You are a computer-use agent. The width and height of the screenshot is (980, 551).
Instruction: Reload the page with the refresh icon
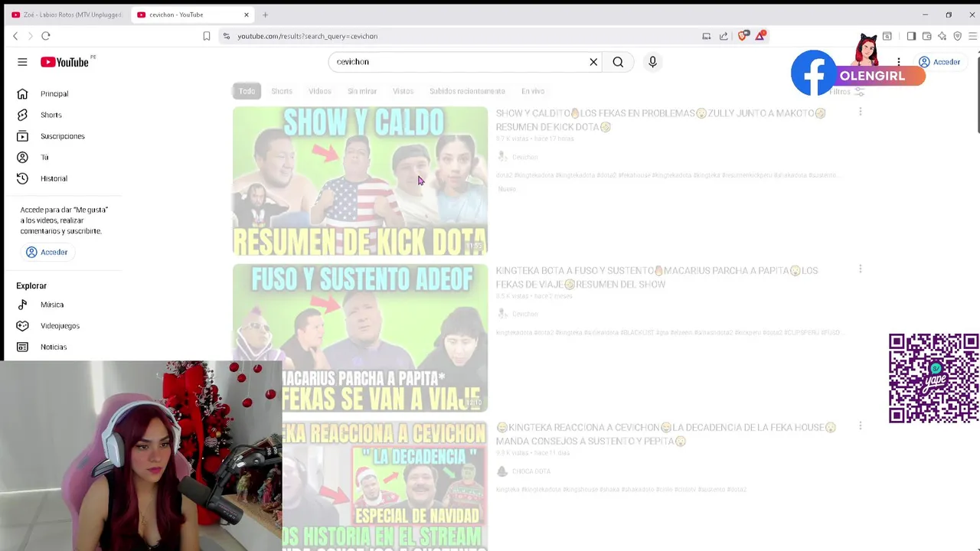[x=46, y=36]
